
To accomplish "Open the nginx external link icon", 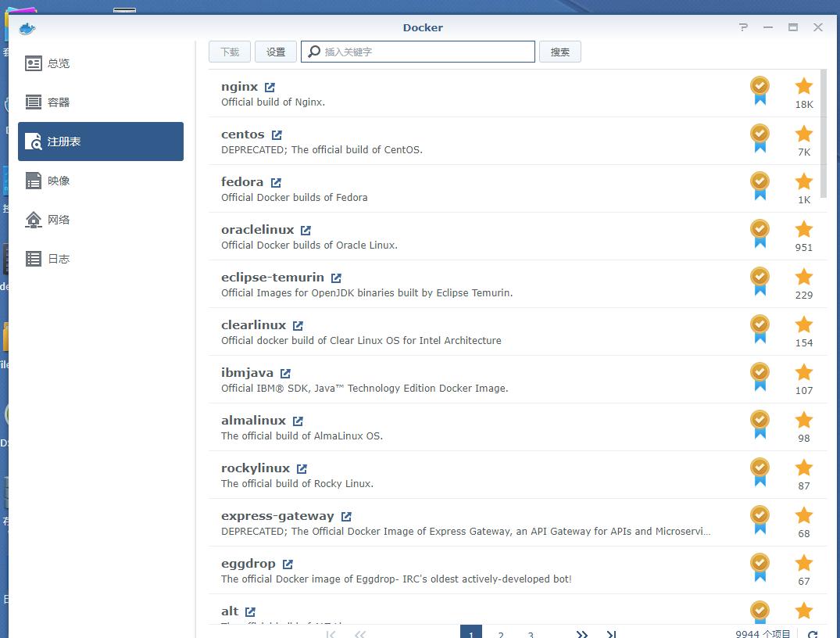I will tap(270, 88).
